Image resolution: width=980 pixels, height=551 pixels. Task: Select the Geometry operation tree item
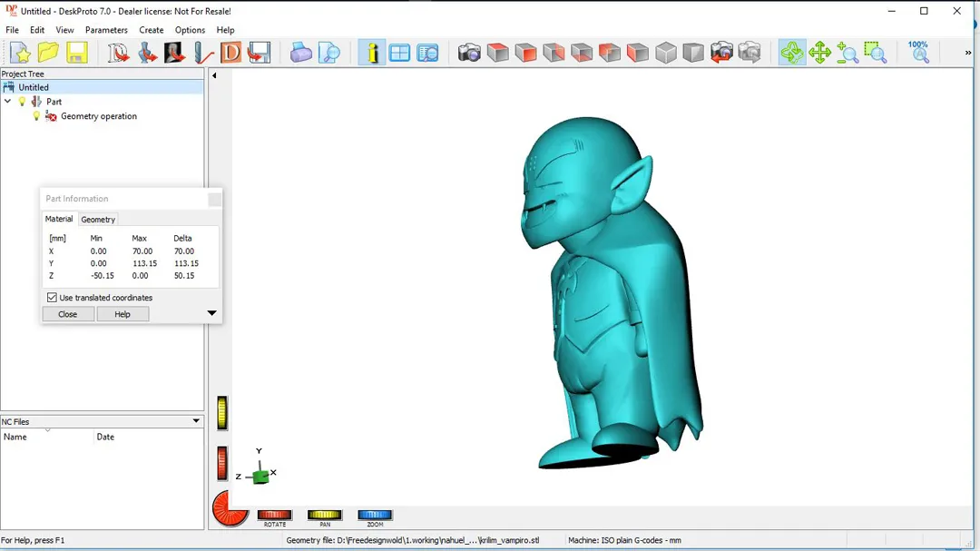coord(98,116)
